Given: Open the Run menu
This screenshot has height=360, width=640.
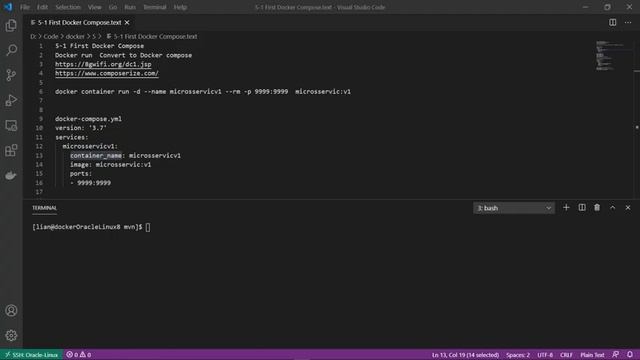Looking at the screenshot, I should [130, 7].
